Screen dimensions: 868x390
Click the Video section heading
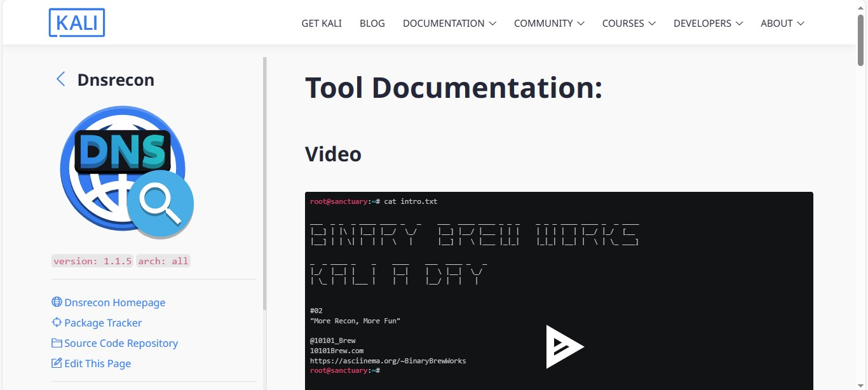tap(333, 154)
